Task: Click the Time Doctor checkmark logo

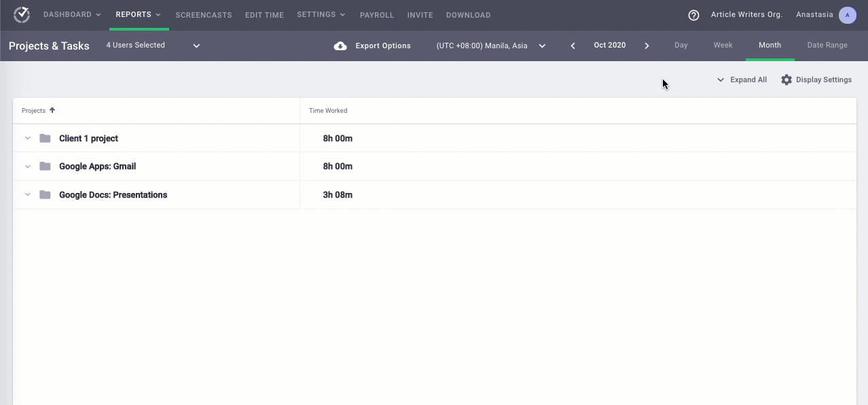Action: (22, 15)
